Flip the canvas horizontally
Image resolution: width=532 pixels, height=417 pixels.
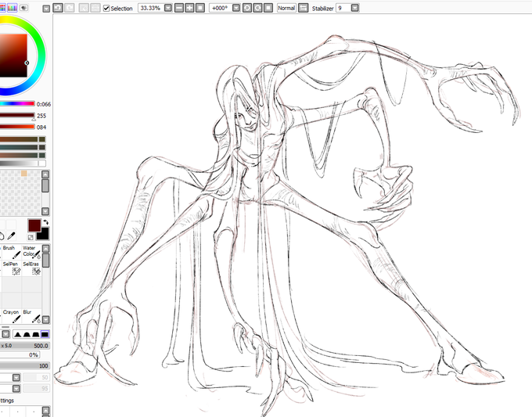point(303,8)
